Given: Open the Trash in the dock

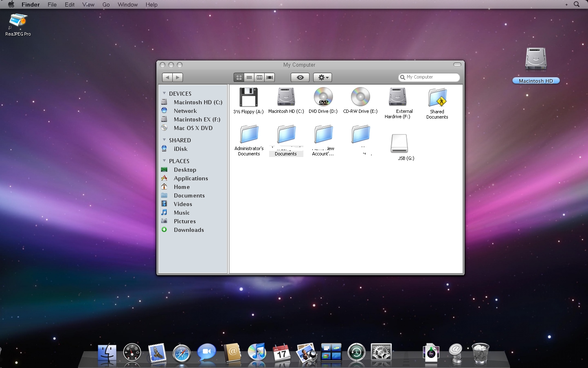Looking at the screenshot, I should click(x=481, y=353).
